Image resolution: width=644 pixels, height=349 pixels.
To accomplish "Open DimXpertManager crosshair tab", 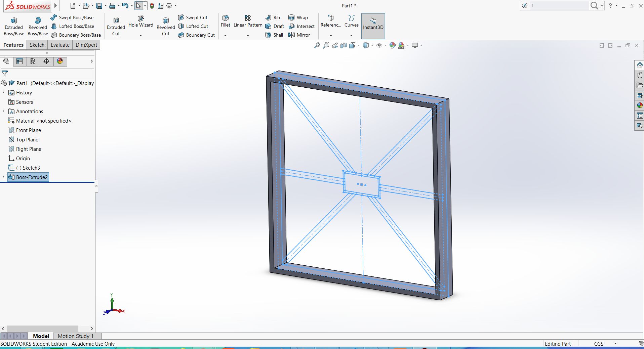I will (46, 61).
